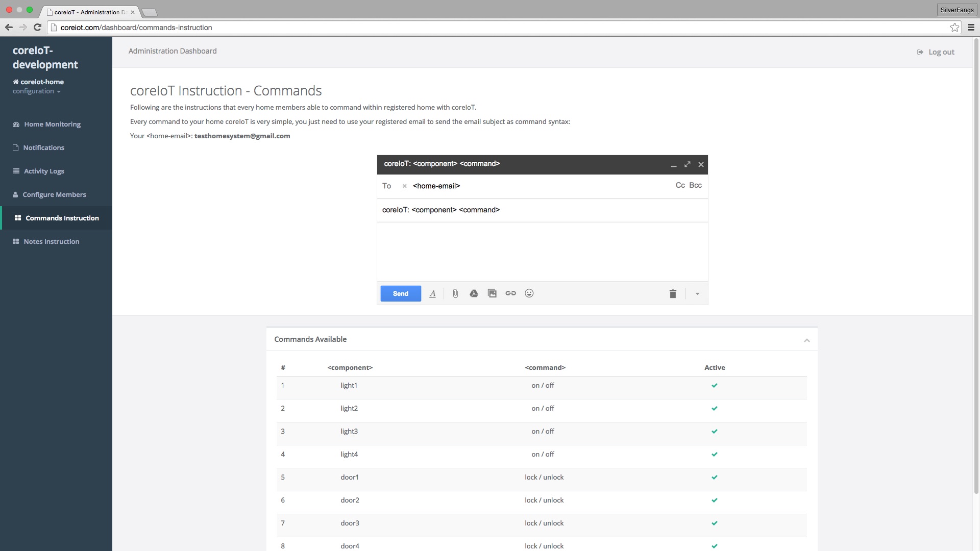Toggle active checkmark for light3 row

click(715, 432)
